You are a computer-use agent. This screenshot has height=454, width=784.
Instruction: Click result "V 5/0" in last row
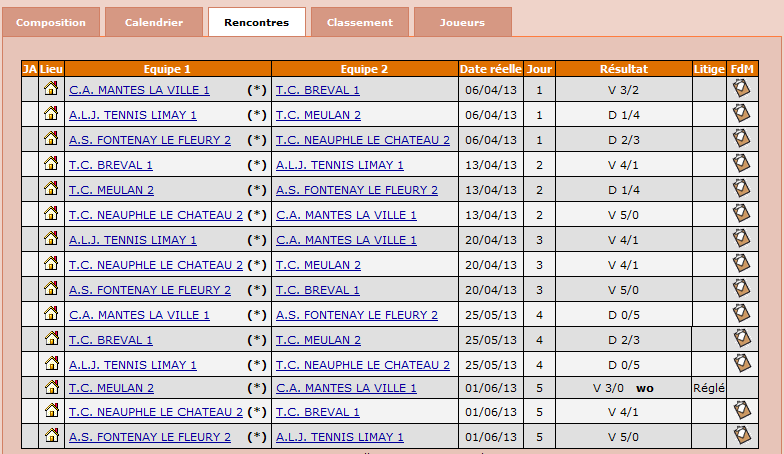pyautogui.click(x=624, y=437)
